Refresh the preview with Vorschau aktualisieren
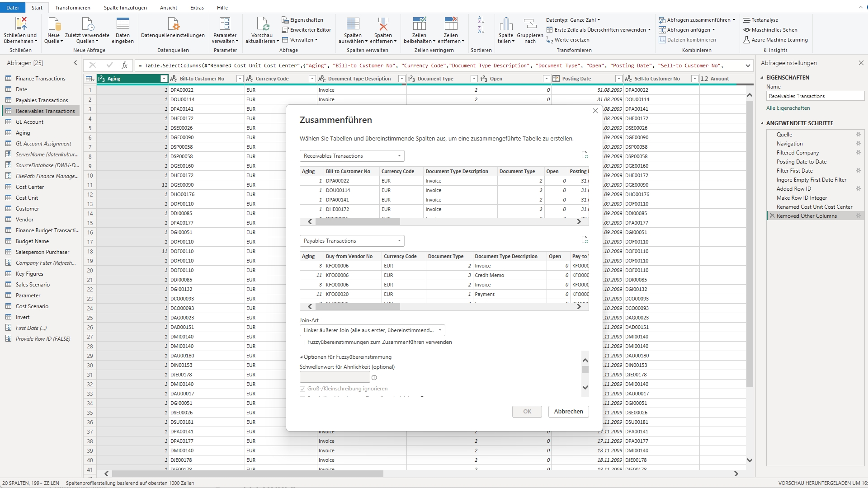This screenshot has height=488, width=868. 262,29
